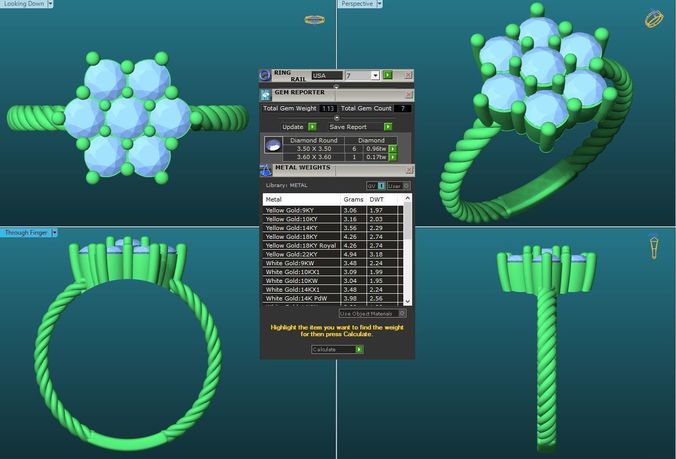Screen dimensions: 676x459
Task: Click green arrow on 0.17tw gem row
Action: (x=393, y=157)
